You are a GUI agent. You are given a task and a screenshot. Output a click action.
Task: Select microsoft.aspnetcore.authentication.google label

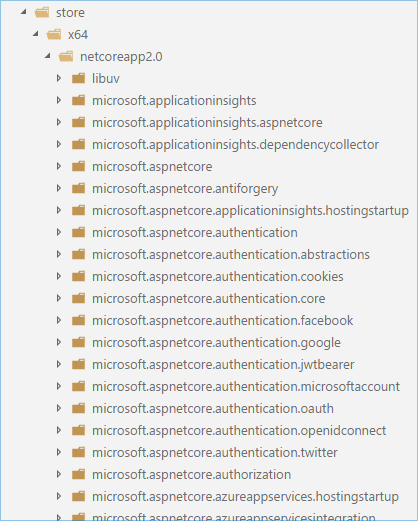click(217, 343)
